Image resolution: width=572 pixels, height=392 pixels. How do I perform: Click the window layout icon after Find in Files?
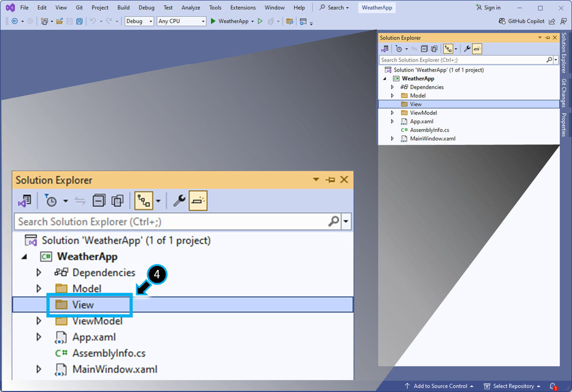[x=303, y=21]
